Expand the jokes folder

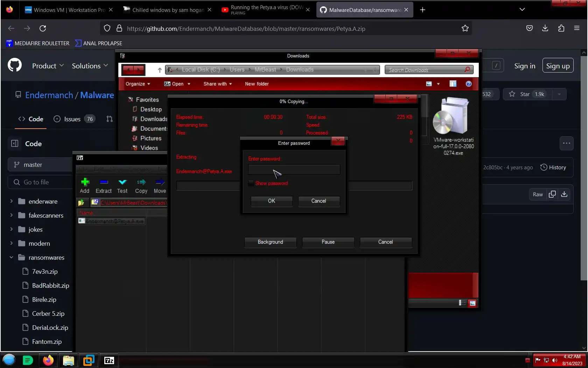11,229
